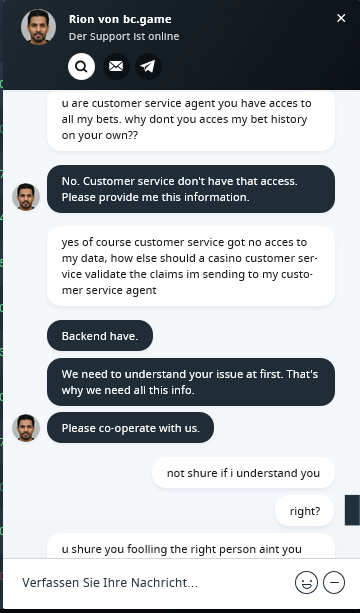Image resolution: width=360 pixels, height=613 pixels.
Task: Click agent avatar beside 'Please co-operate with us.'
Action: point(26,428)
